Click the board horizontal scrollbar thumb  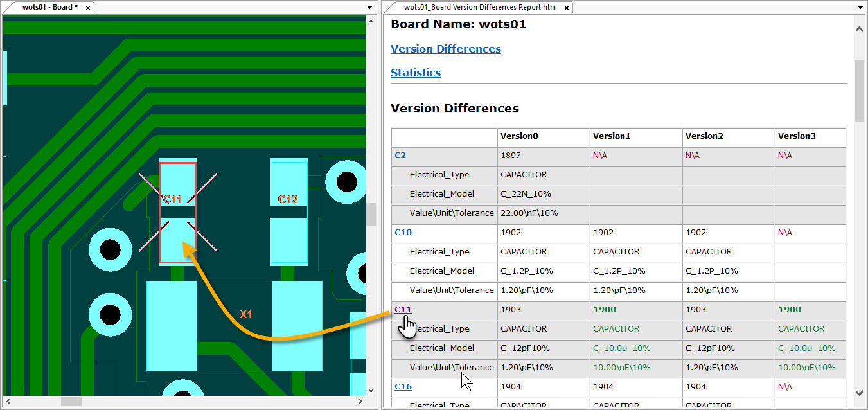[x=71, y=401]
